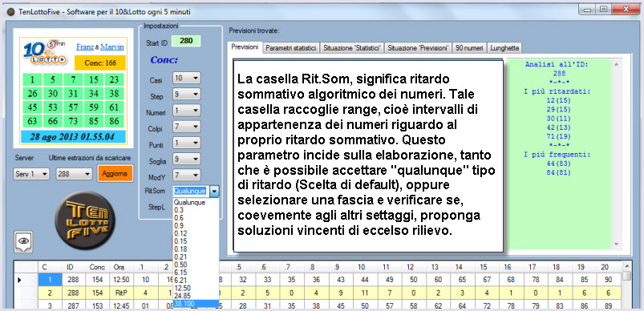Click the analysis panel scrollbar down arrow
The height and width of the screenshot is (311, 644).
[615, 244]
